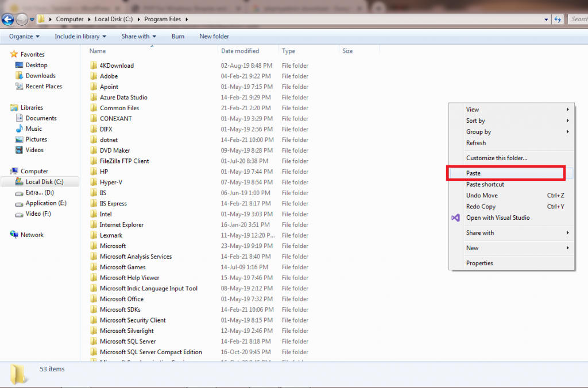Click the Visual Studio icon in context menu
The width and height of the screenshot is (588, 388).
455,218
